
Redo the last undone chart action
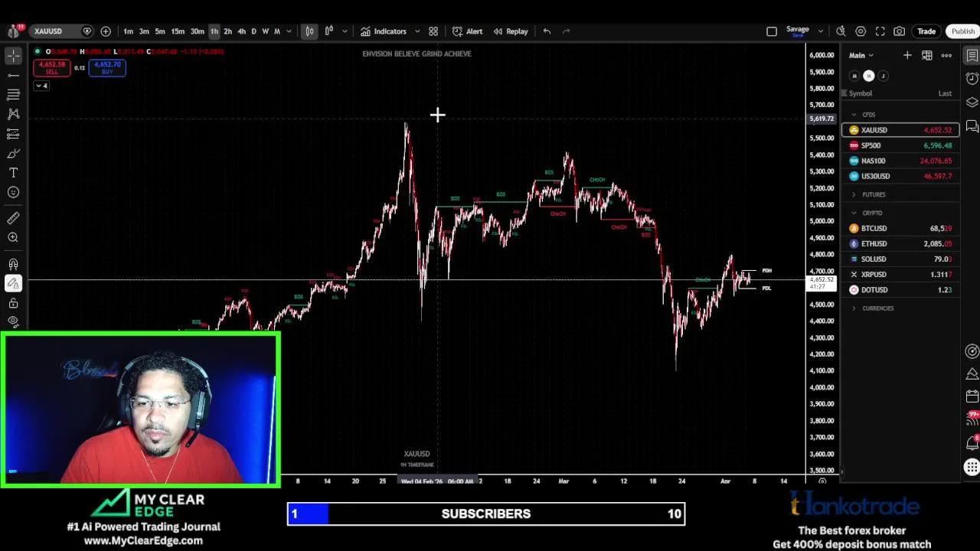point(567,31)
